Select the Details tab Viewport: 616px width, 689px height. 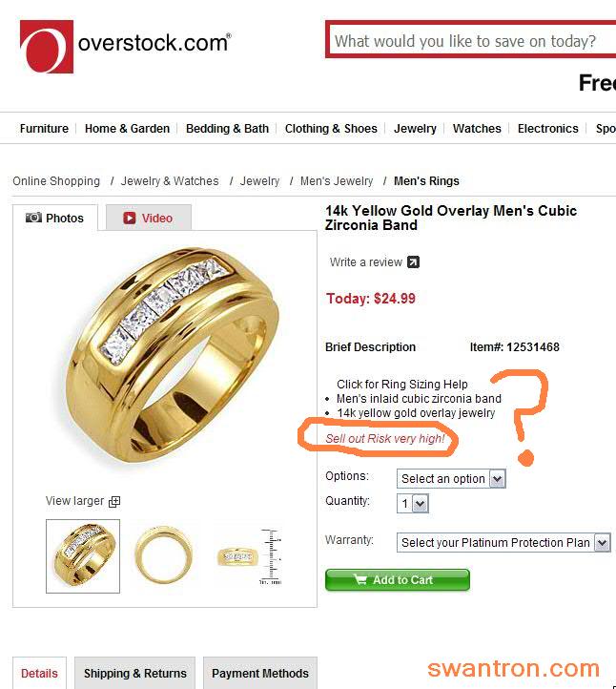coord(39,673)
